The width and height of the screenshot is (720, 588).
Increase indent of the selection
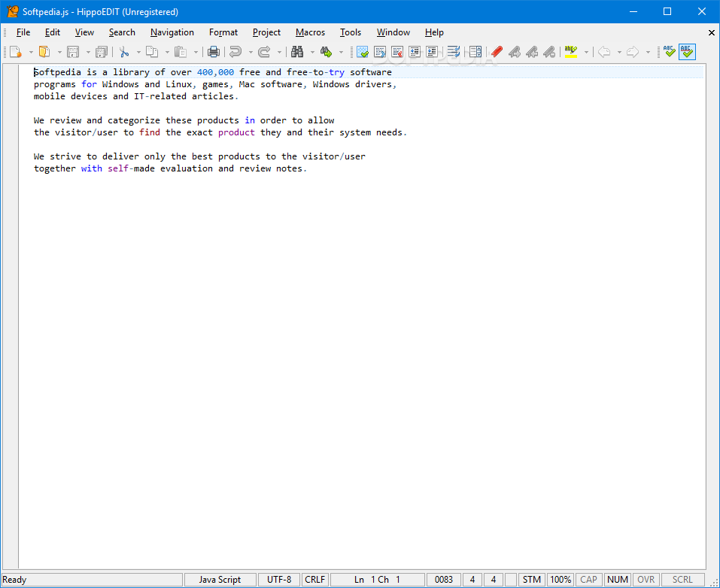click(x=432, y=52)
